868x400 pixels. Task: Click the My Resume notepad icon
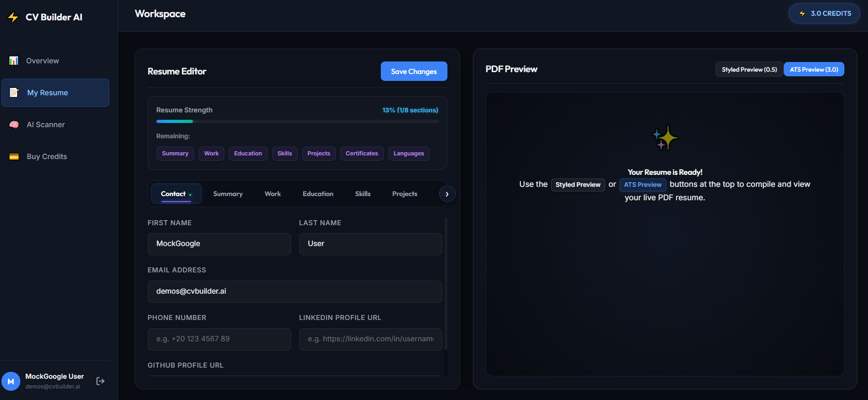click(x=14, y=92)
